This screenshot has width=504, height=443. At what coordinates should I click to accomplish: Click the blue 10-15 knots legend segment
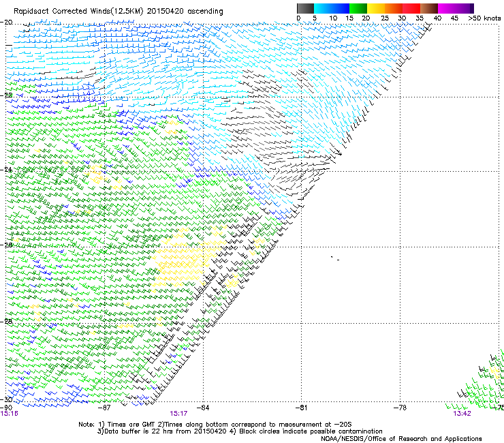coord(341,8)
